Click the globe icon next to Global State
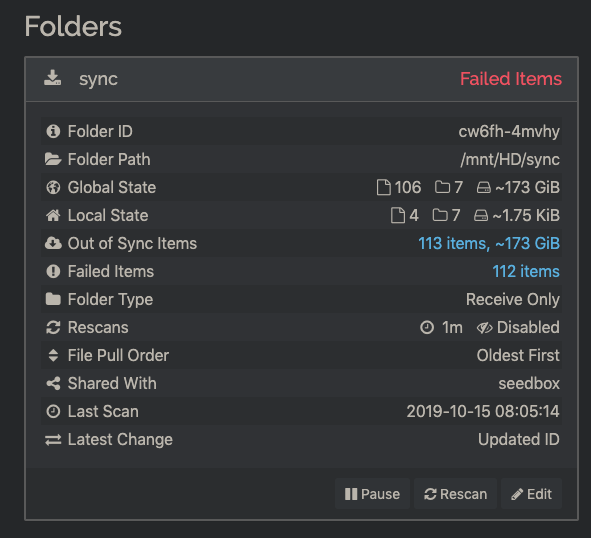 [x=53, y=187]
